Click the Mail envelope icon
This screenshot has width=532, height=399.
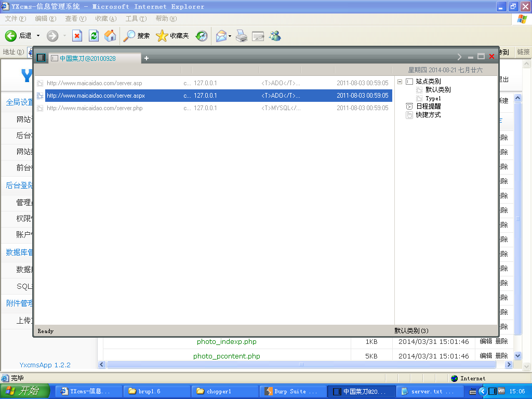[221, 36]
